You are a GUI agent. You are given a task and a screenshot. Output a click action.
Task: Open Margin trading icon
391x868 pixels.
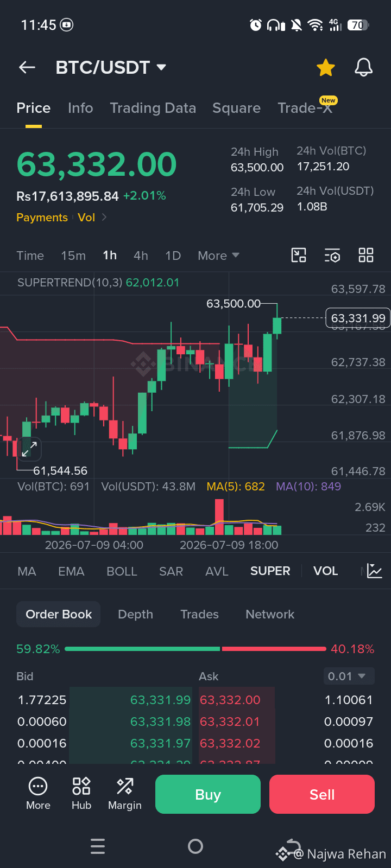[x=125, y=794]
